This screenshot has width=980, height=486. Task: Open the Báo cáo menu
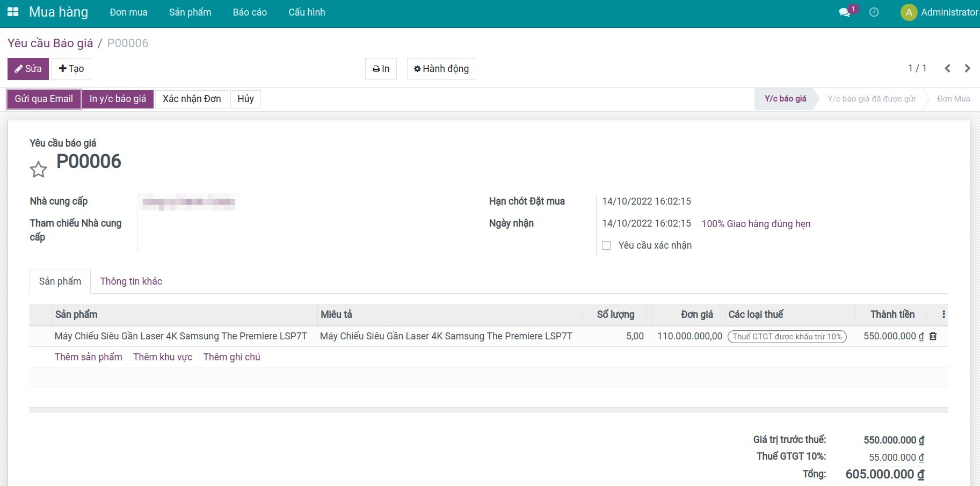pyautogui.click(x=250, y=12)
